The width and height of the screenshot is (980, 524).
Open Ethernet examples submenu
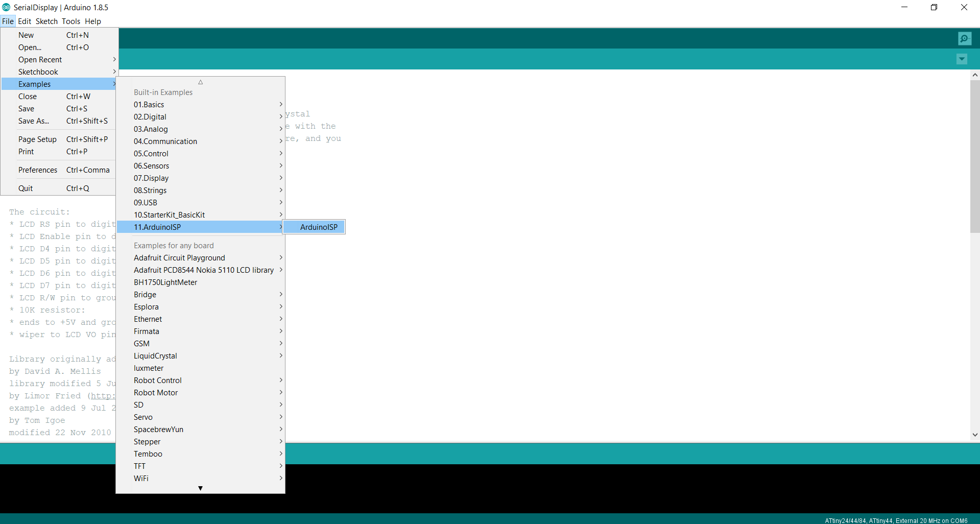(x=201, y=319)
